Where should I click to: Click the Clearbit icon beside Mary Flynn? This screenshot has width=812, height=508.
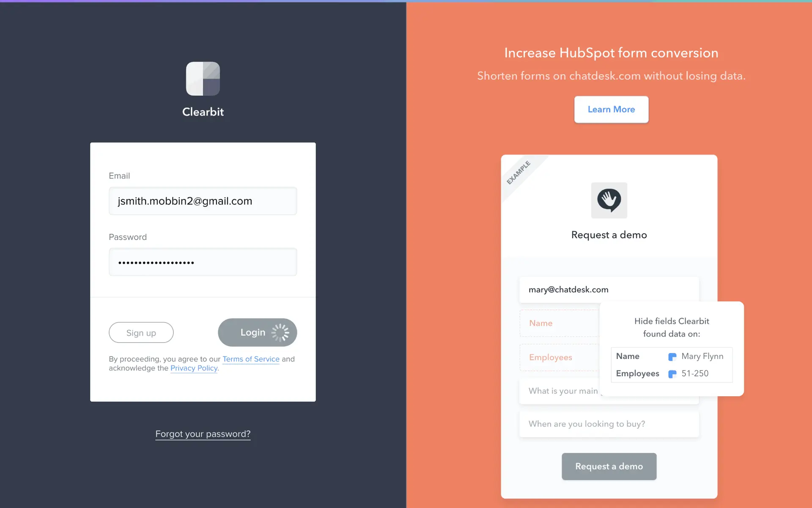click(x=672, y=357)
